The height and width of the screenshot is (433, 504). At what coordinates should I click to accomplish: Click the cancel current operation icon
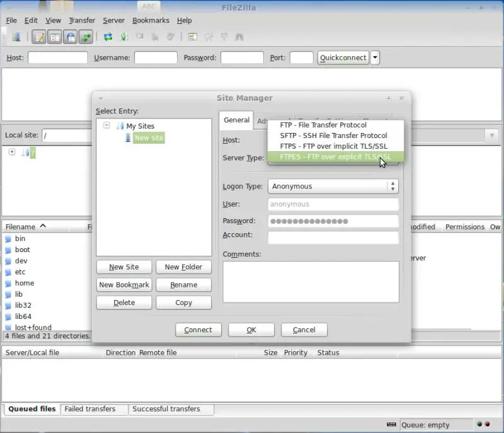(139, 37)
